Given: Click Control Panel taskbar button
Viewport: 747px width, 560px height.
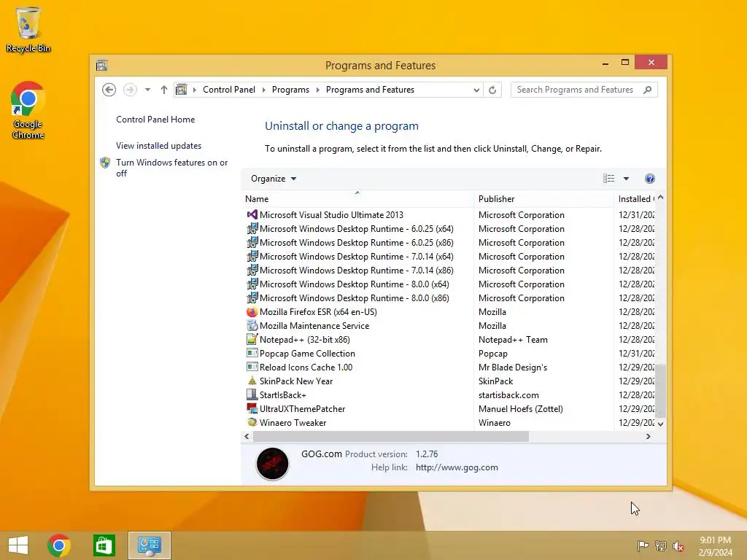Looking at the screenshot, I should click(x=149, y=545).
